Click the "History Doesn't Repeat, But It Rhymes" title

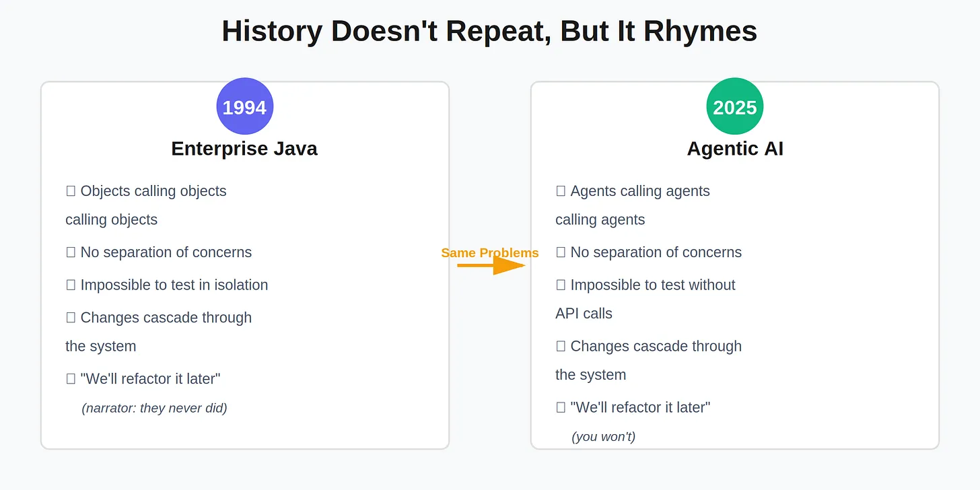point(489,31)
